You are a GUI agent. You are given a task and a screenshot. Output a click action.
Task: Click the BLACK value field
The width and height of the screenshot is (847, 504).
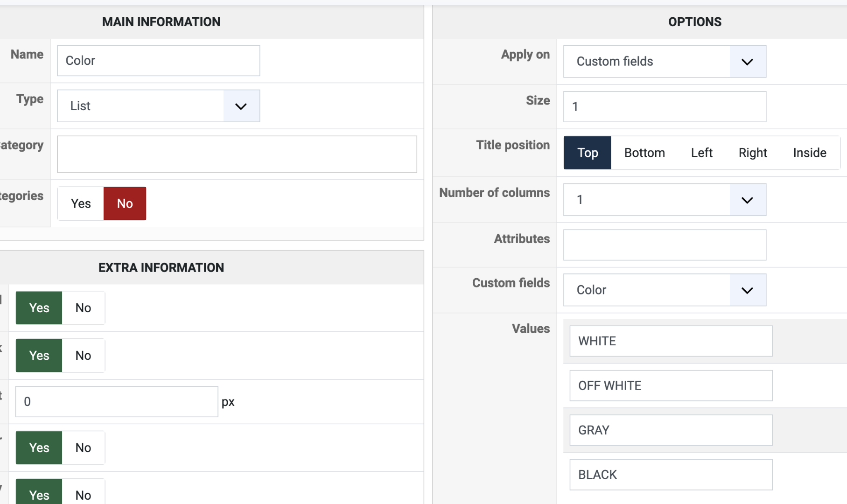(x=671, y=475)
